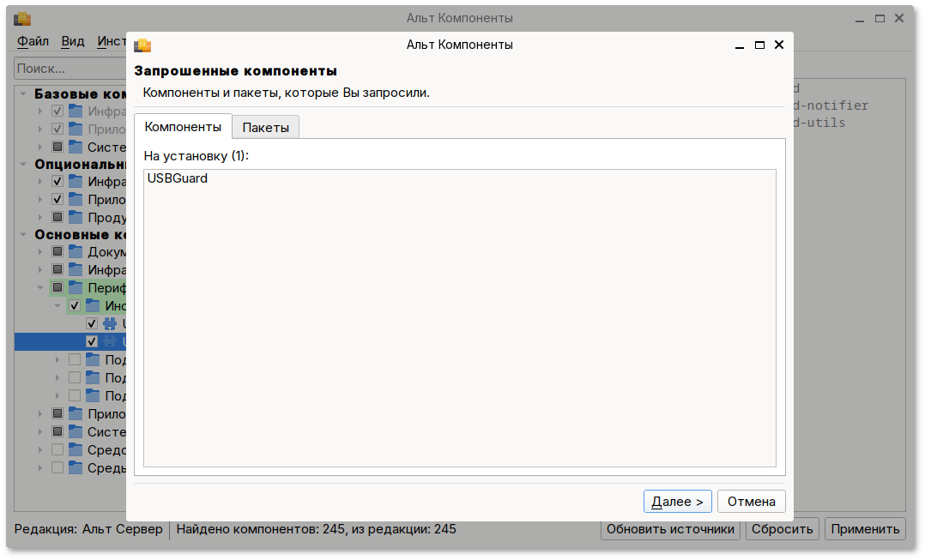Click the highlighted row's puzzle component icon
Screen dimensions: 925x560
point(110,341)
